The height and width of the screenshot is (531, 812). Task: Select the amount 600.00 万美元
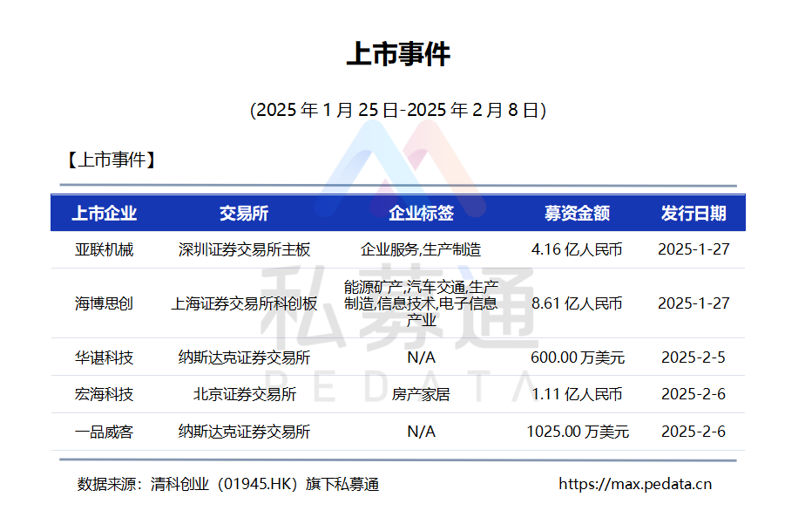pos(578,357)
